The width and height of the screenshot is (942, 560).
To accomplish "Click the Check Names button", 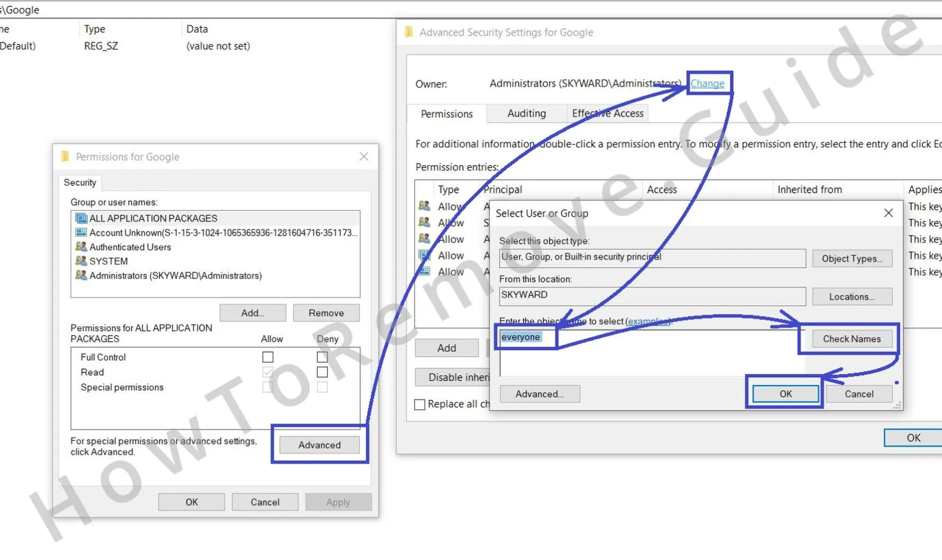I will [852, 338].
